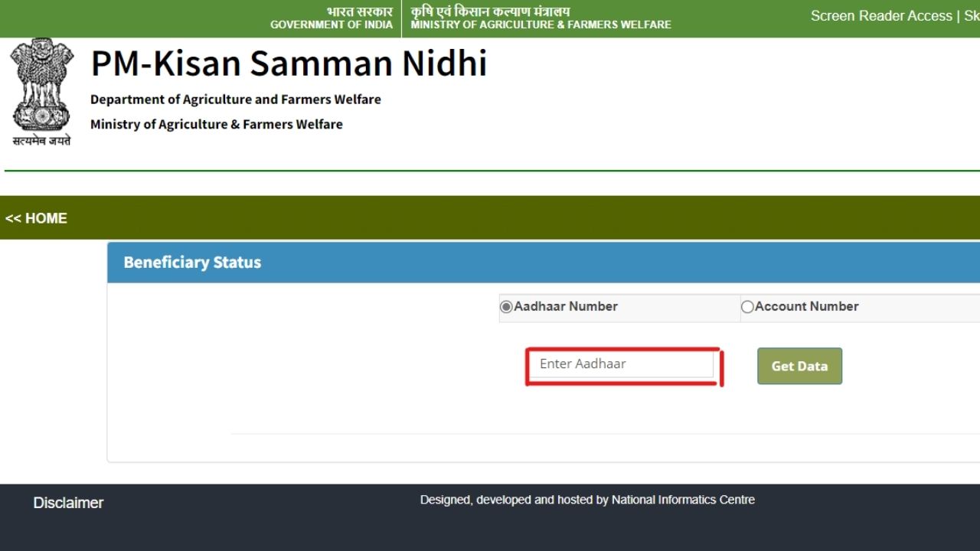Click the Government of India emblem logo
The height and width of the screenshot is (551, 980).
(x=42, y=92)
